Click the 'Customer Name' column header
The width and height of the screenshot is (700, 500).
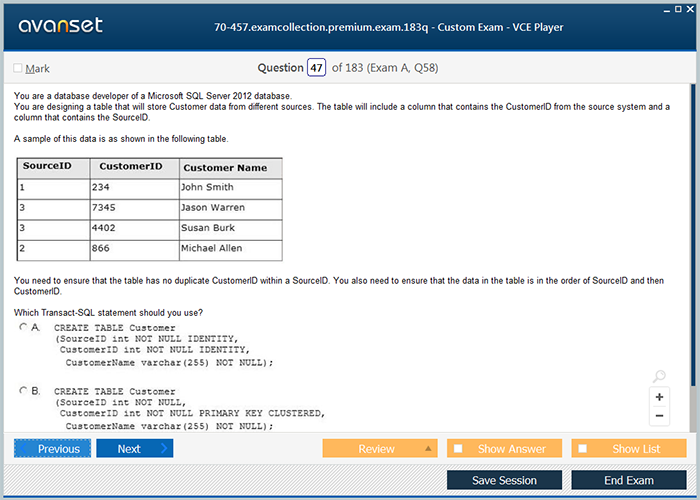230,168
